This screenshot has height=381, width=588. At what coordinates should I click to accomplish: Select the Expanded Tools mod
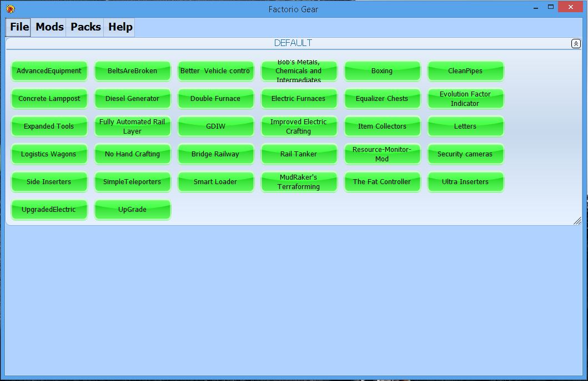click(49, 126)
